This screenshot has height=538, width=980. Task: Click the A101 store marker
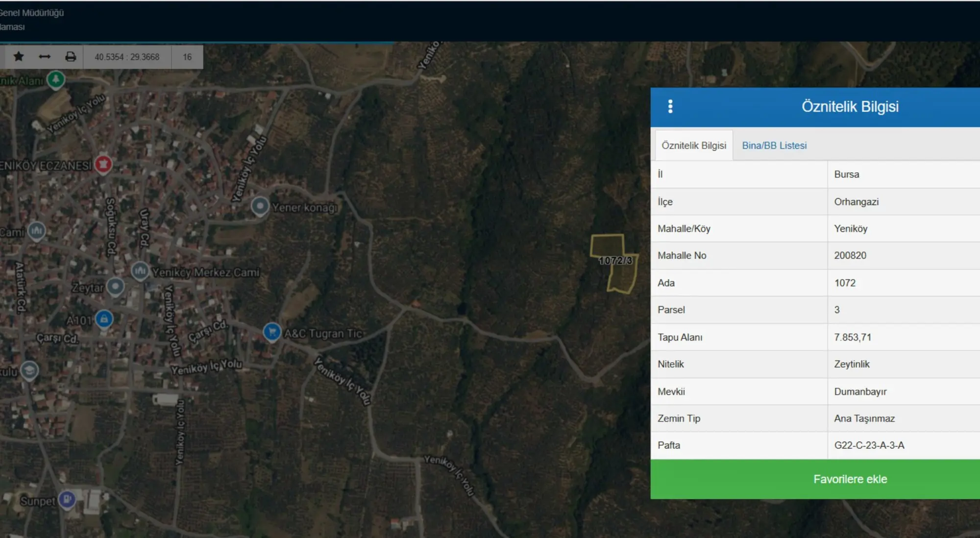104,319
